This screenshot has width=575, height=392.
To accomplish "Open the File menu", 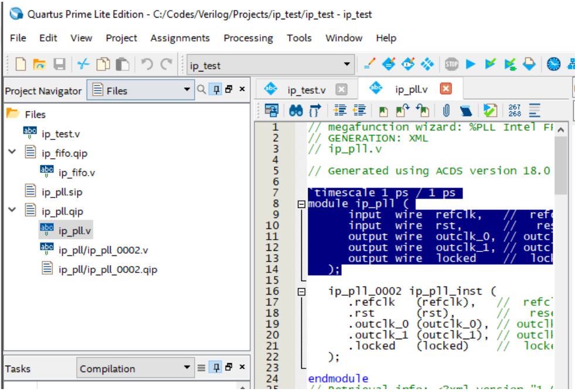I will pos(18,38).
